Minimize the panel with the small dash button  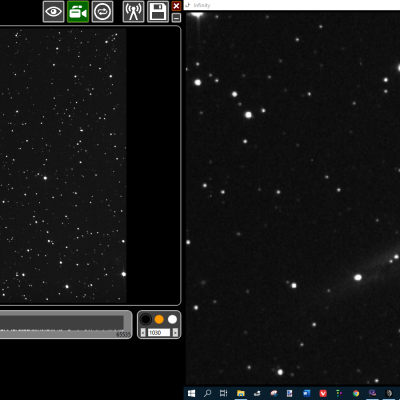[176, 18]
